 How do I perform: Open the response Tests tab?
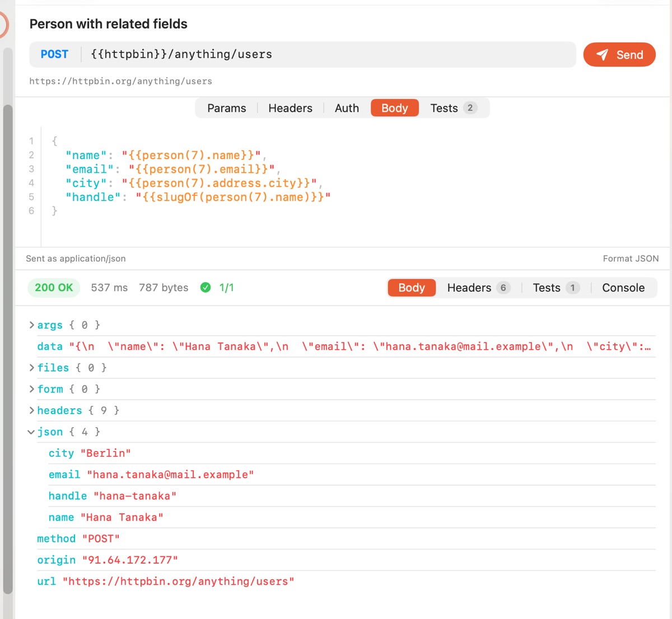pos(556,288)
